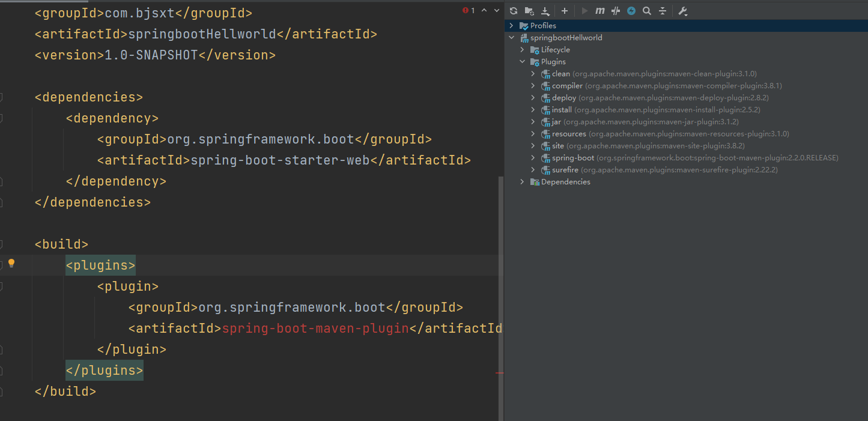Expand the Dependencies node
Screen dimensions: 868x421
pyautogui.click(x=523, y=182)
